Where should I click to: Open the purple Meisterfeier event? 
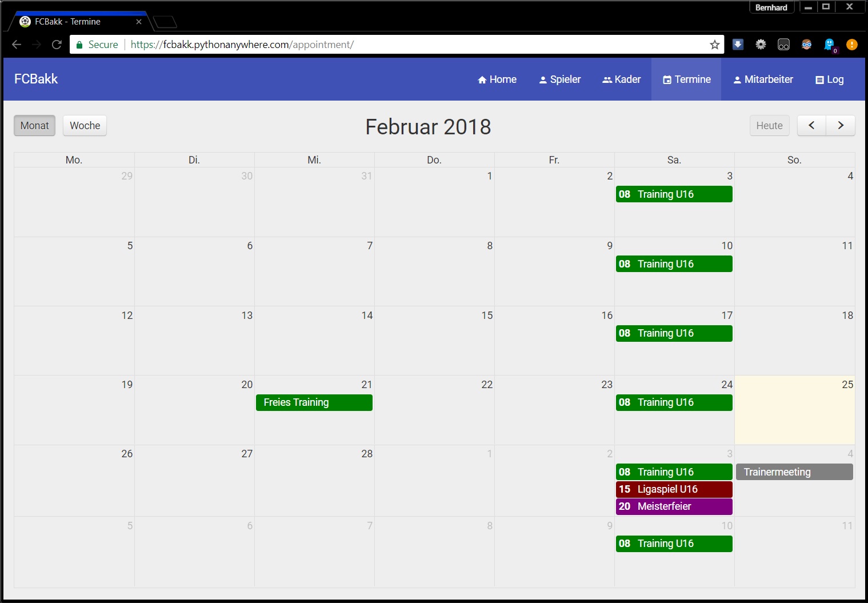tap(674, 506)
